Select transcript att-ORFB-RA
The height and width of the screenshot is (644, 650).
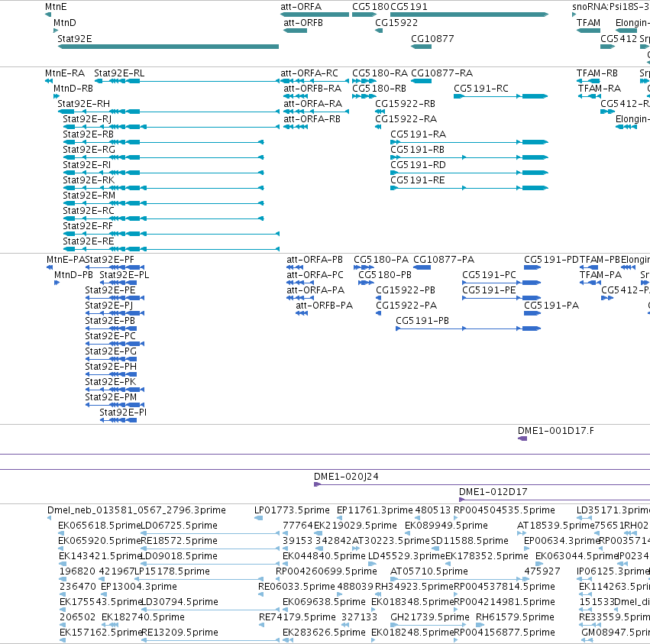click(296, 96)
